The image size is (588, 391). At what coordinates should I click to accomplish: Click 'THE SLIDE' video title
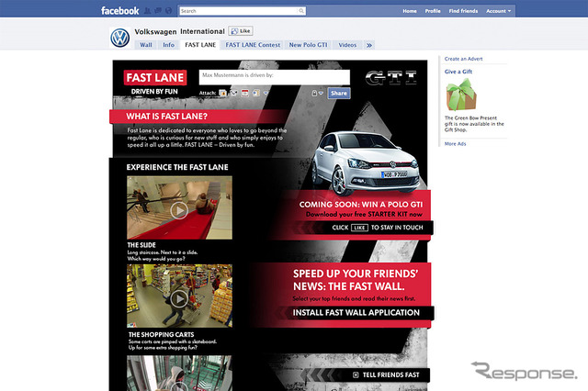point(141,245)
